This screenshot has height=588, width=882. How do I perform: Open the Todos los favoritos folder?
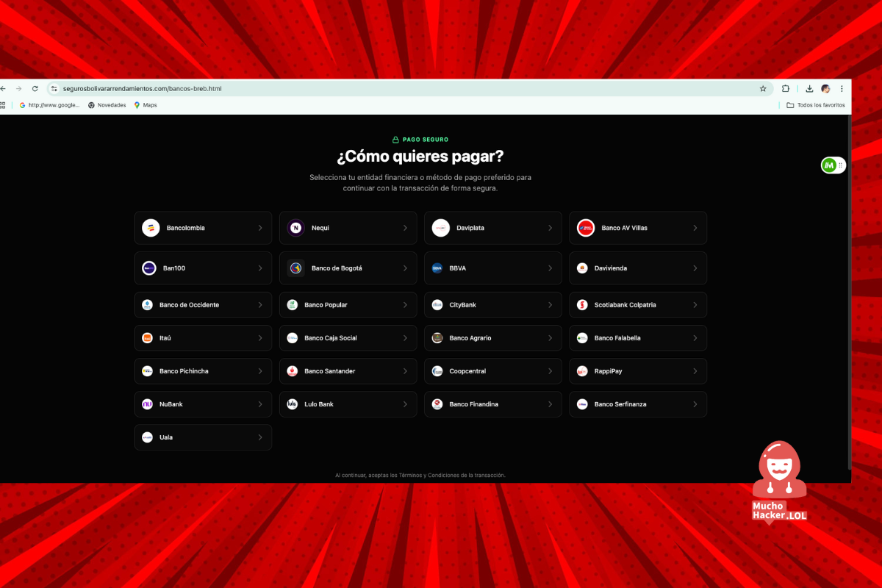coord(816,105)
